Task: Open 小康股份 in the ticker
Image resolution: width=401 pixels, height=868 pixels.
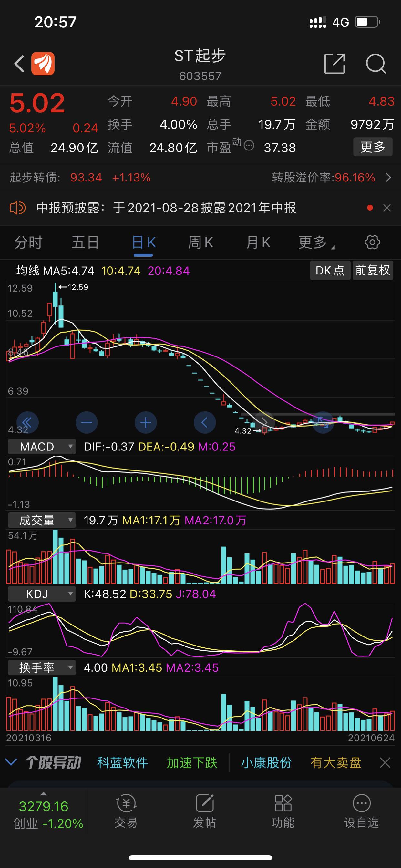Action: [266, 762]
